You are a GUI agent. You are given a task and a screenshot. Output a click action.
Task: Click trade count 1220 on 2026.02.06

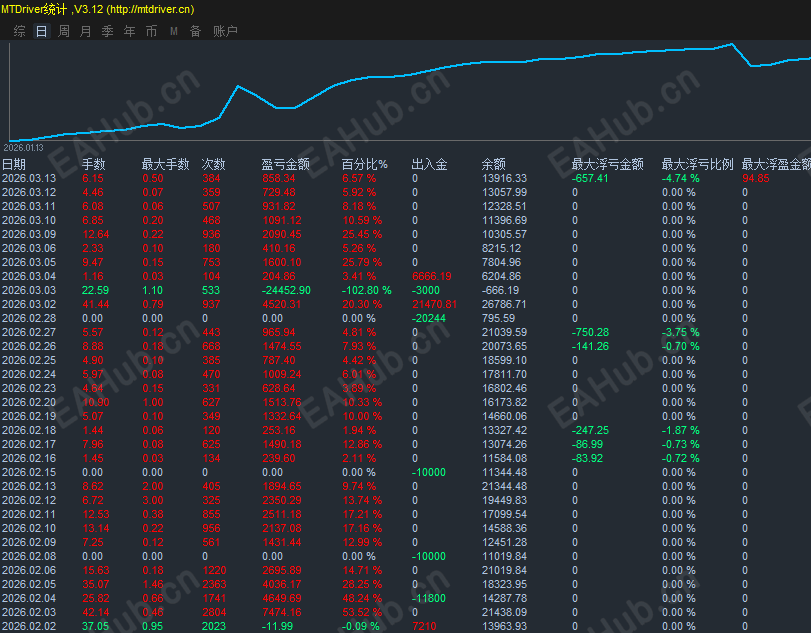coord(214,569)
